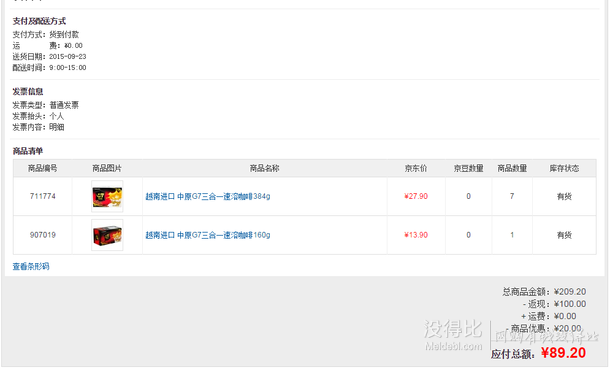Click the 应付总额 ¥89.20 amount
This screenshot has width=610, height=370.
click(563, 353)
